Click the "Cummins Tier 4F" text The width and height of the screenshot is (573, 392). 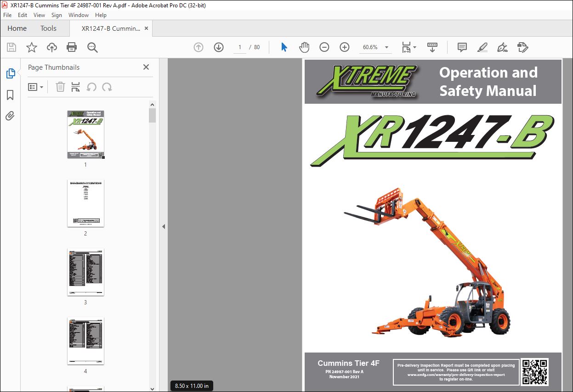348,363
